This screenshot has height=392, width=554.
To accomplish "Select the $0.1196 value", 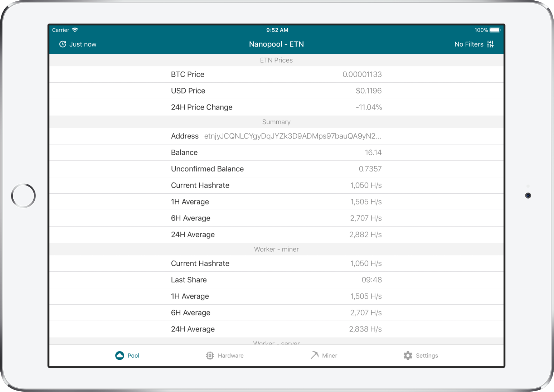I will tap(369, 91).
